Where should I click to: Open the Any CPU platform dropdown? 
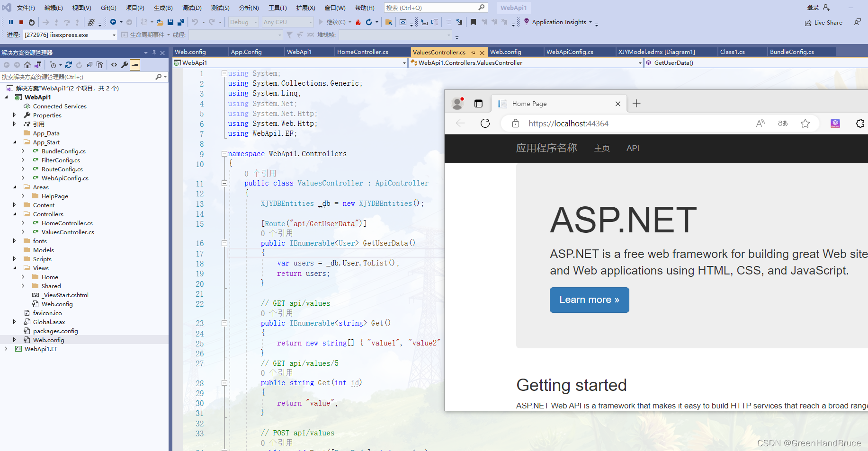coord(288,22)
